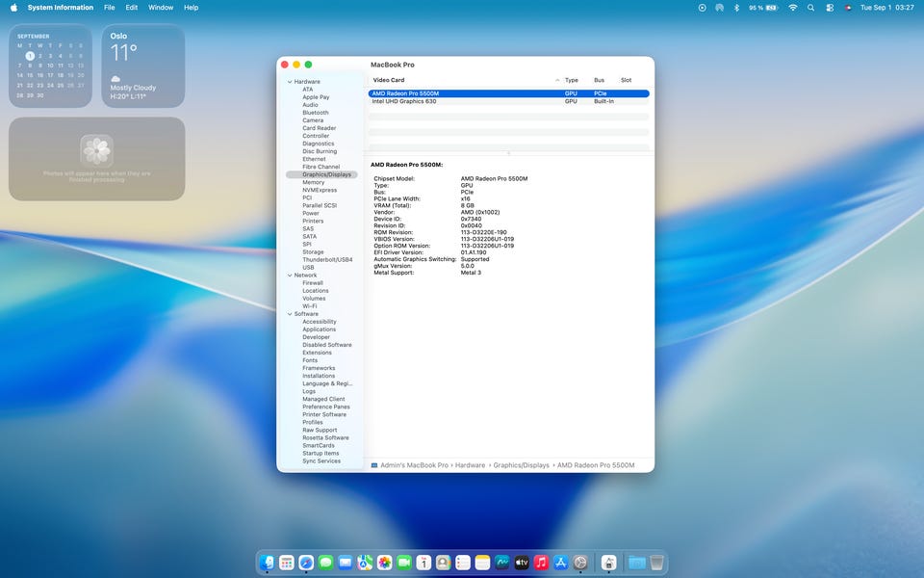924x578 pixels.
Task: Launch FaceTime from the Dock
Action: 404,562
